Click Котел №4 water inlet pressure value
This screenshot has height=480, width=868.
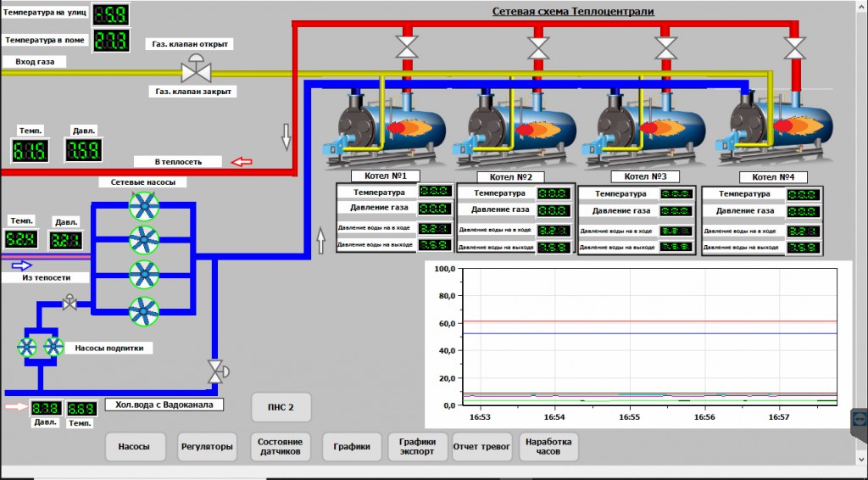pyautogui.click(x=804, y=231)
